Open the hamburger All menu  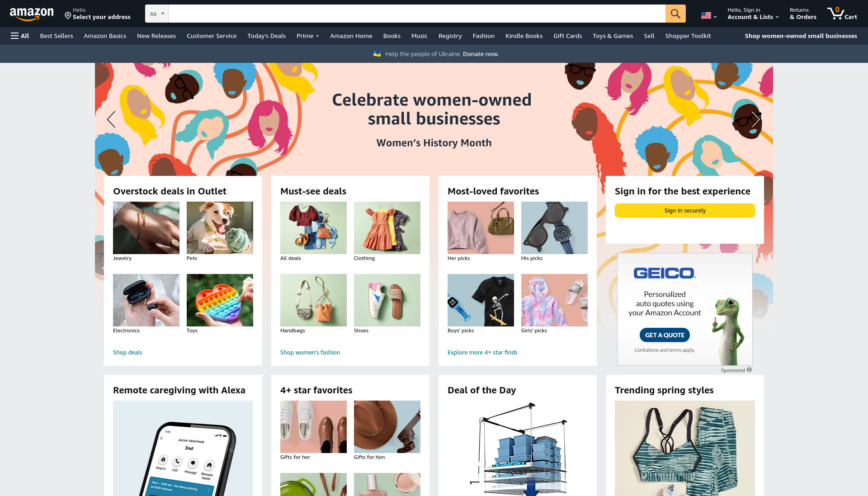pyautogui.click(x=20, y=36)
